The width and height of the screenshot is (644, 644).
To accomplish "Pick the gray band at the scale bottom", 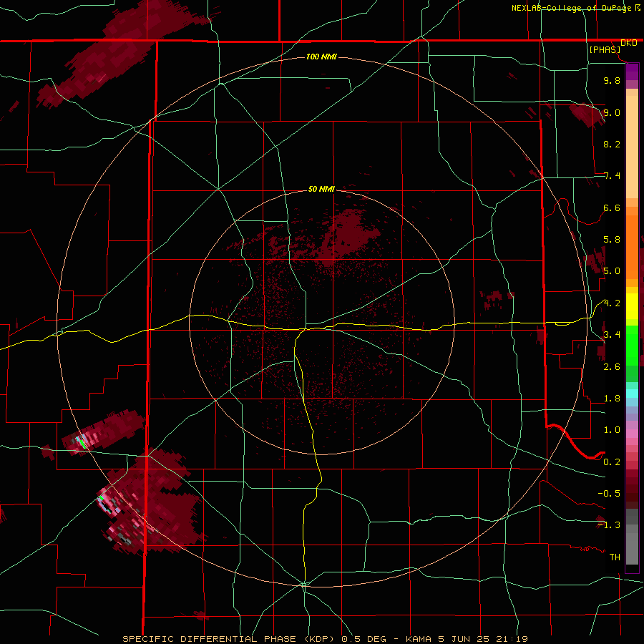I will 632,548.
